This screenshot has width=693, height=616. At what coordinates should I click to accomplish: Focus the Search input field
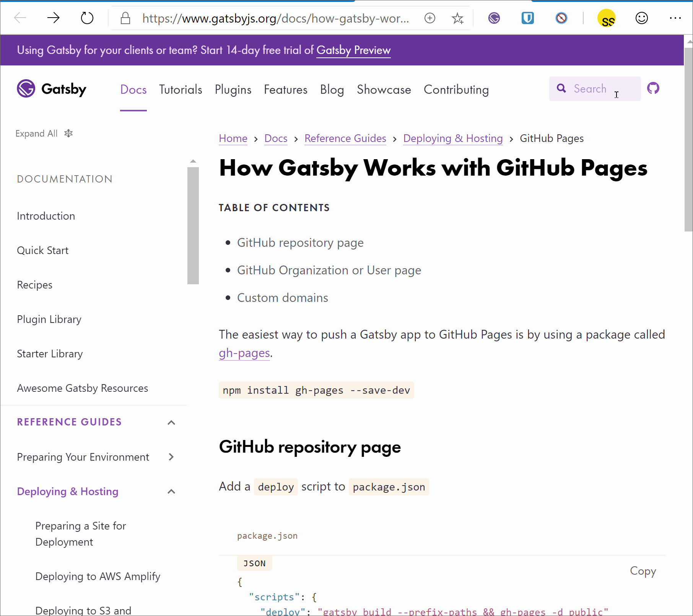pyautogui.click(x=595, y=89)
